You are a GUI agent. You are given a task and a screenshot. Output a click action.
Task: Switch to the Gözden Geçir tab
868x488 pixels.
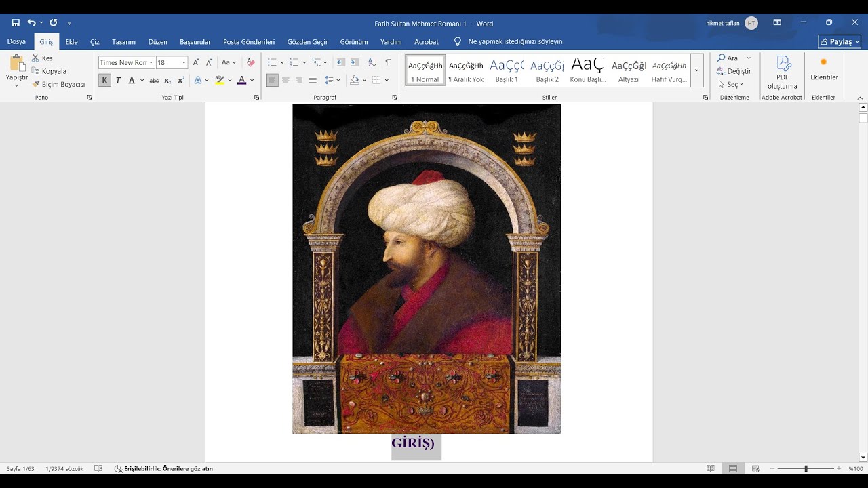coord(307,42)
